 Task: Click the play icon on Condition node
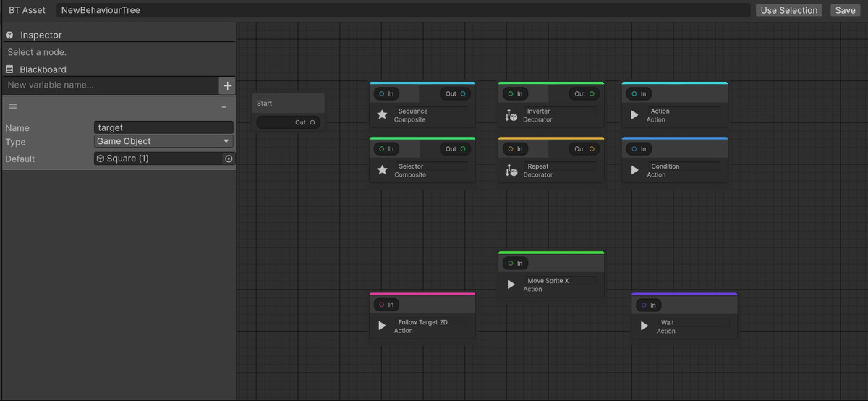click(x=635, y=170)
